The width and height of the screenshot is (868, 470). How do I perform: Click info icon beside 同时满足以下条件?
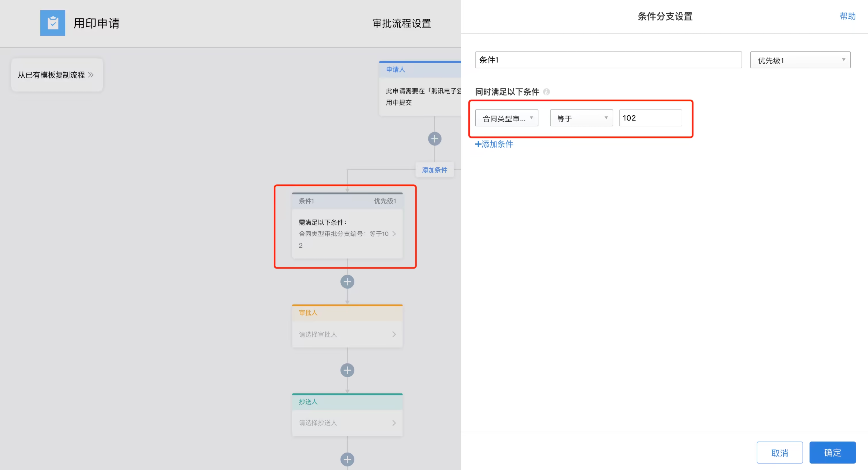546,92
